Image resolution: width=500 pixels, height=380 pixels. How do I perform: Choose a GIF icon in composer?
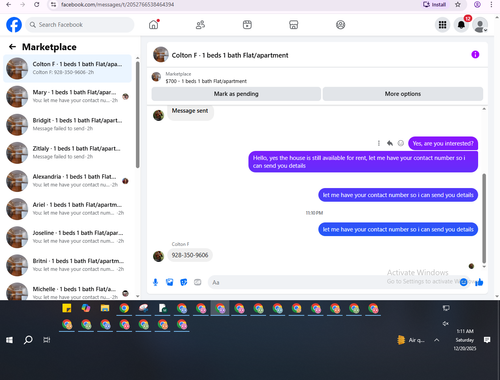(198, 283)
